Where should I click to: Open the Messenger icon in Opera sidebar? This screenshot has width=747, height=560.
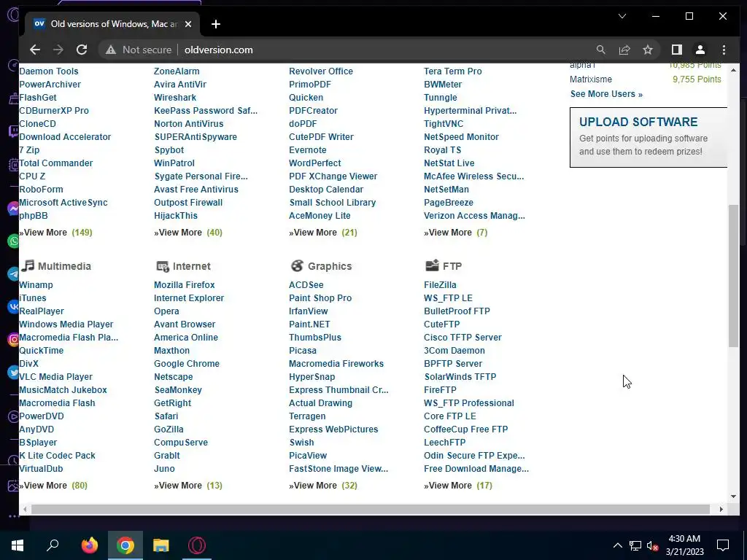tap(13, 209)
